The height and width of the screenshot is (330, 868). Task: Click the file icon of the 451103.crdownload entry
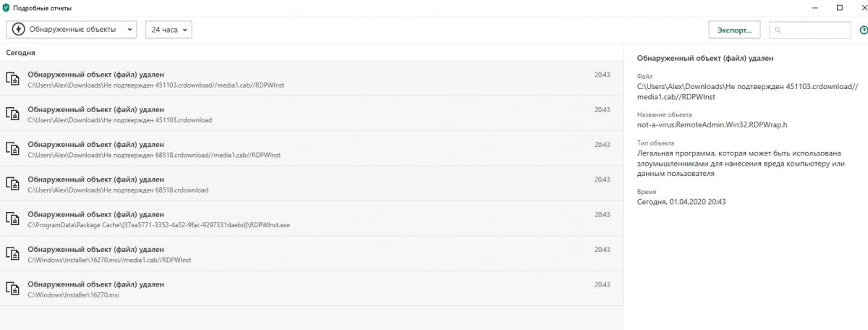12,114
